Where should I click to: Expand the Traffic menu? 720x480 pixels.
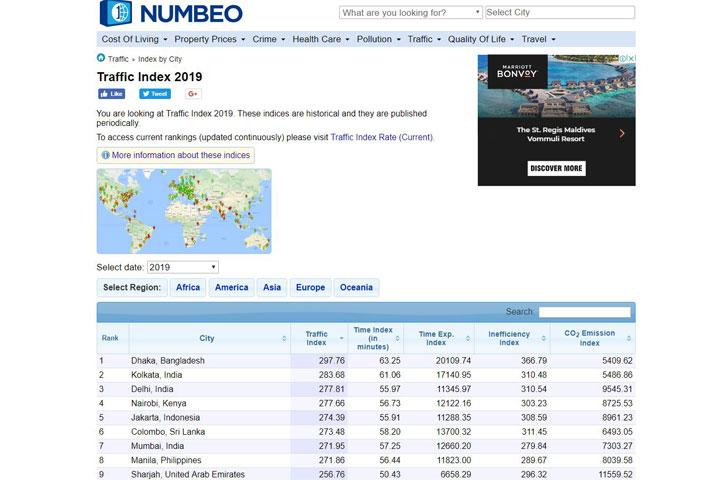(424, 40)
